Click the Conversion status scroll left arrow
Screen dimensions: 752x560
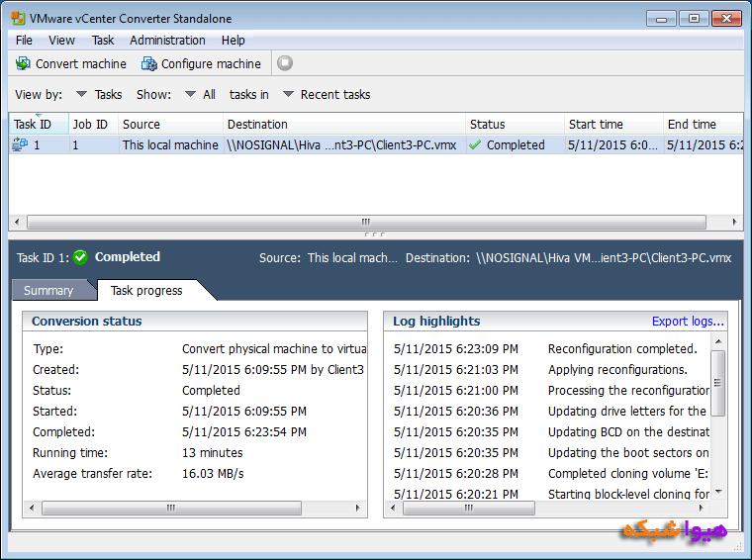(x=32, y=508)
